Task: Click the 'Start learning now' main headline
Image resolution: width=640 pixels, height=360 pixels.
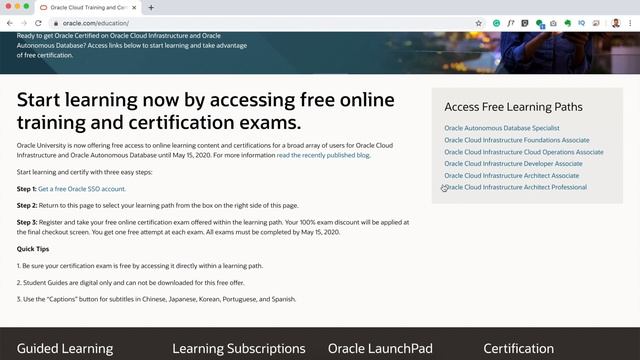Action: 206,111
